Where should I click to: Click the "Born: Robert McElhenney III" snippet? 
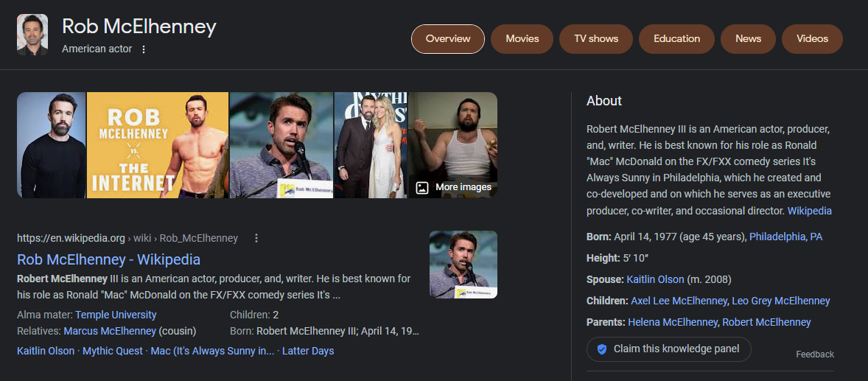coord(324,331)
